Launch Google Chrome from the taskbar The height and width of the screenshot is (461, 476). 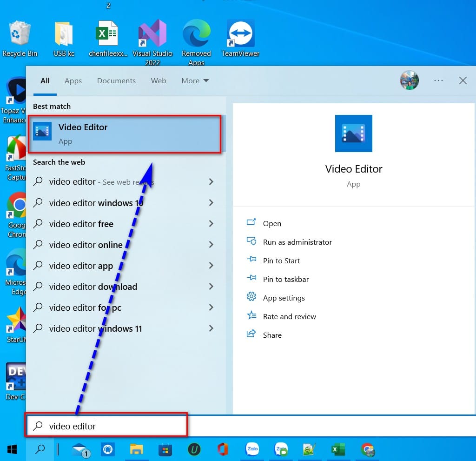click(x=368, y=449)
